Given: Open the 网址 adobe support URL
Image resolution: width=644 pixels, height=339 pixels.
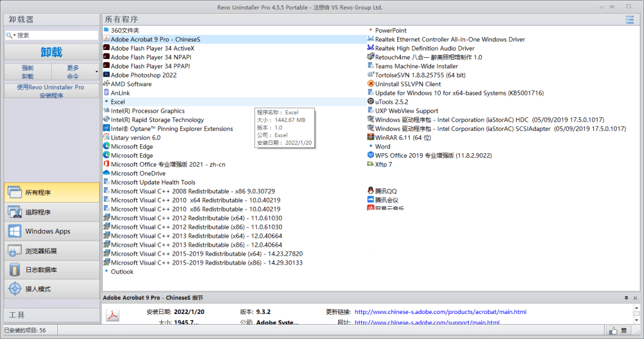Looking at the screenshot, I should [x=427, y=322].
